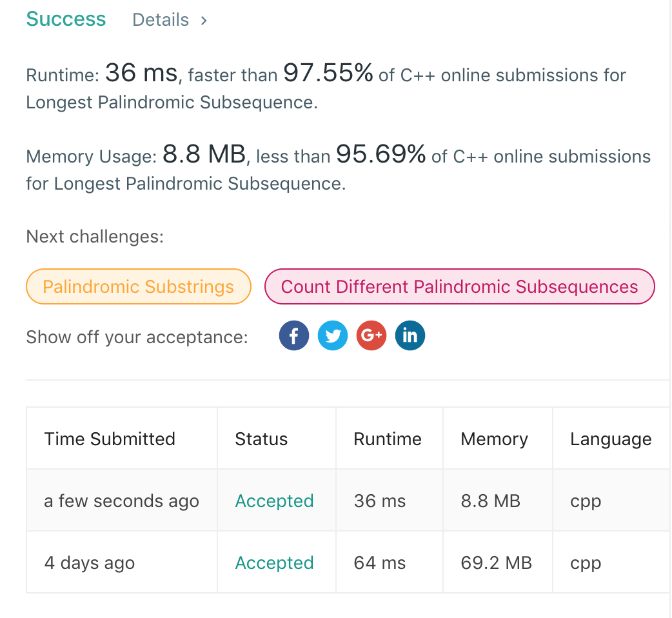Screen dimensions: 672x618
Task: Click the Time Submitted column header
Action: coord(110,439)
